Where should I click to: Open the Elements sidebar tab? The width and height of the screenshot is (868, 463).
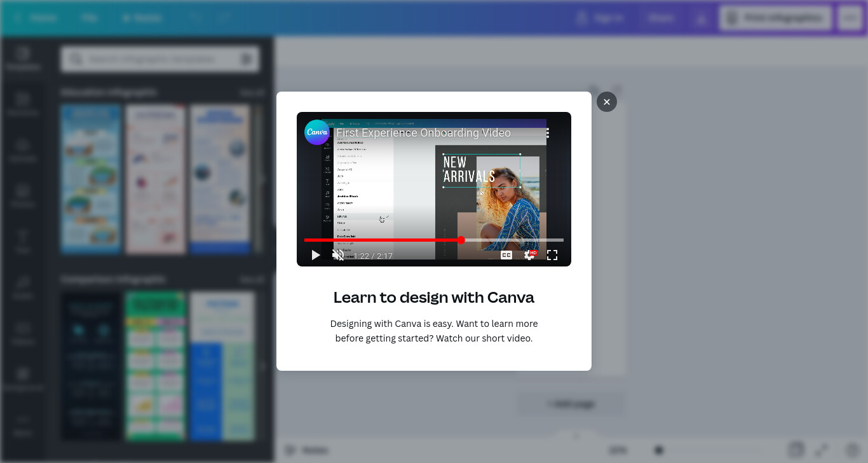(x=23, y=104)
